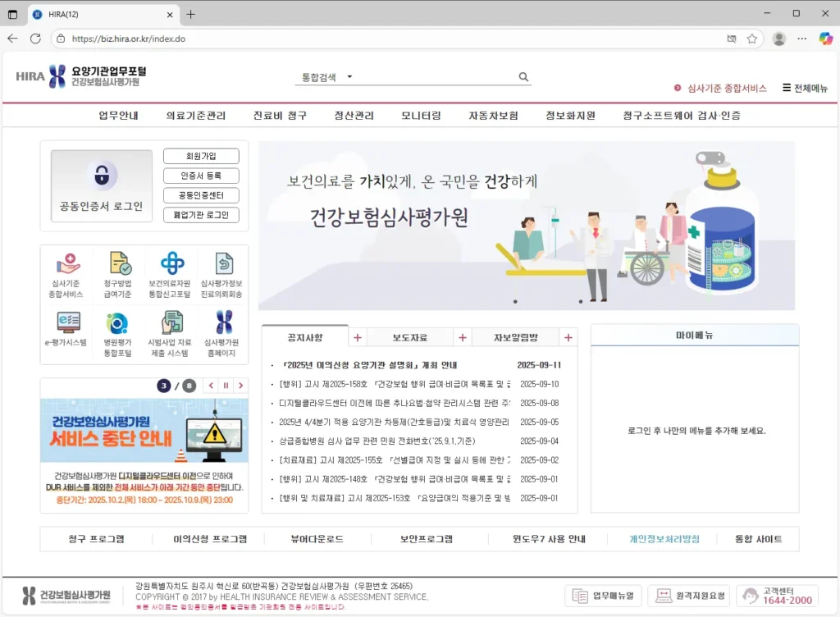Screen dimensions: 840x617
Task: Open the browser profile icon
Action: (x=779, y=39)
